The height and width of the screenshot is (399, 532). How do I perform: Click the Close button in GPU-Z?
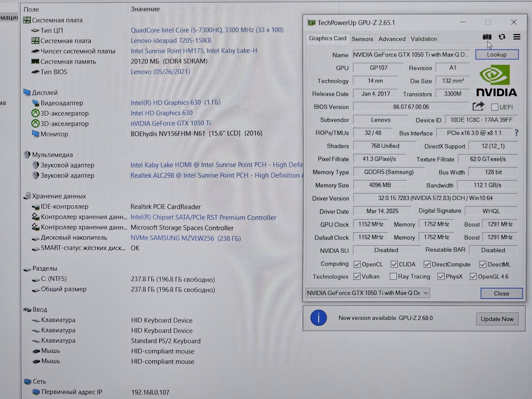[501, 293]
